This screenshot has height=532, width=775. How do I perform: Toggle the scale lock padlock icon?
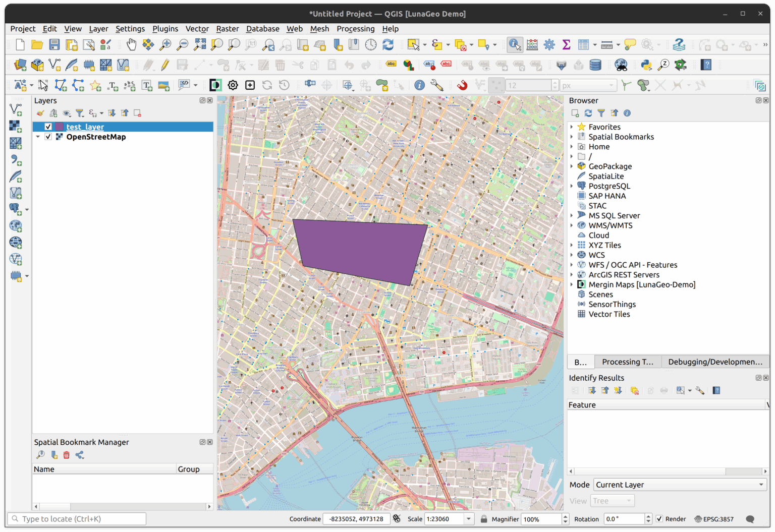(x=484, y=519)
